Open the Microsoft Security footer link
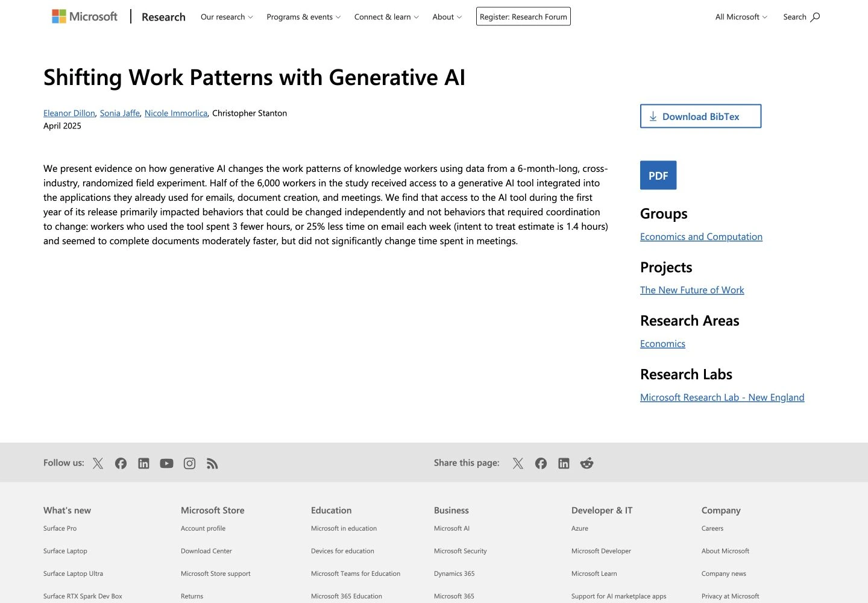Viewport: 868px width, 603px height. click(461, 551)
